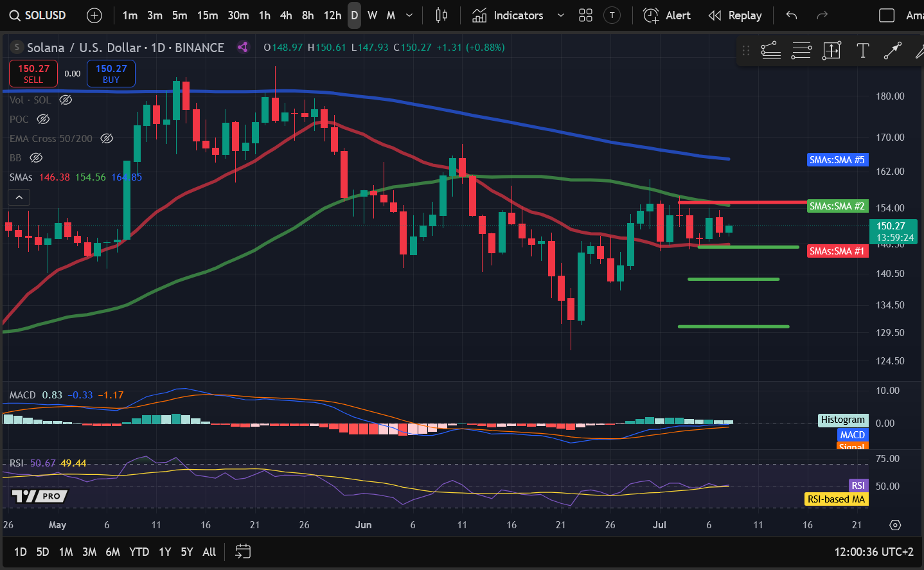Click the blue MACD scale label
The image size is (924, 570).
(x=852, y=434)
